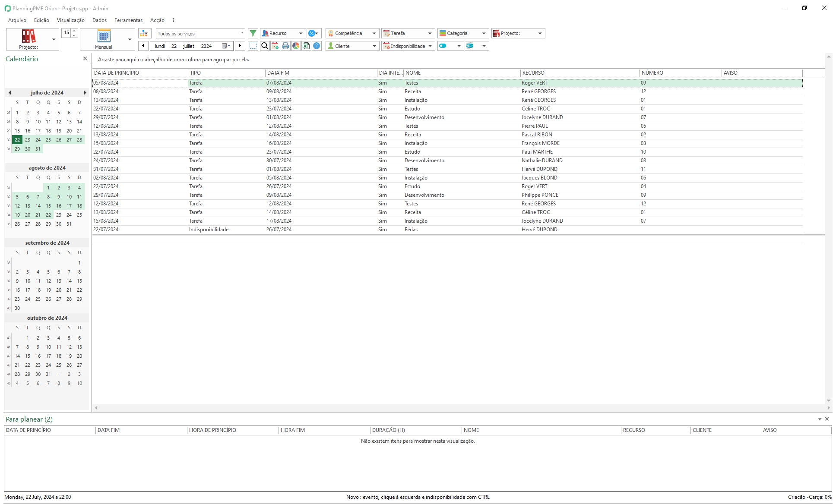Image resolution: width=836 pixels, height=504 pixels.
Task: Increase the 15 spinner value
Action: click(74, 31)
